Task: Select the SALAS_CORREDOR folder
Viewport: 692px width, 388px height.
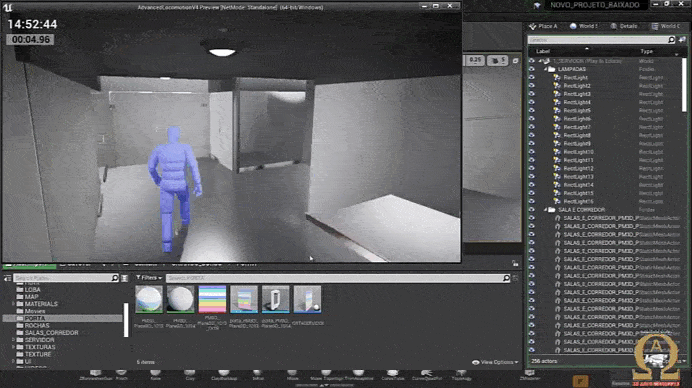Action: 51,333
